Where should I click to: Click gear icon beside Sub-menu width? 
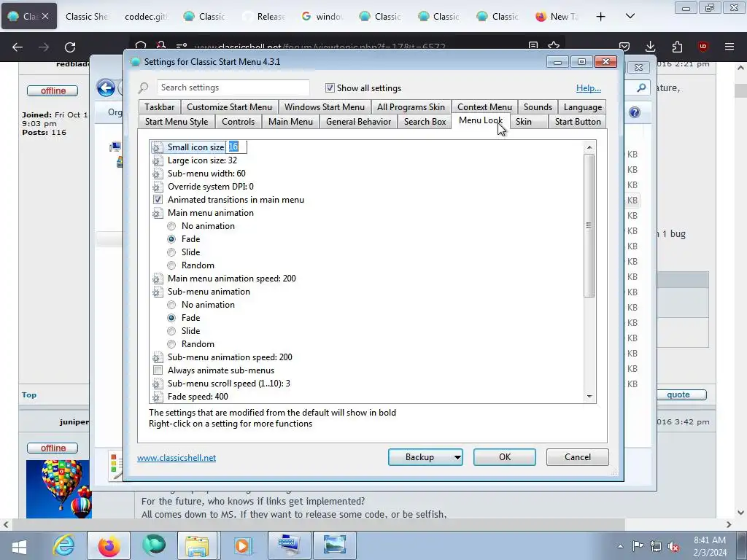158,174
